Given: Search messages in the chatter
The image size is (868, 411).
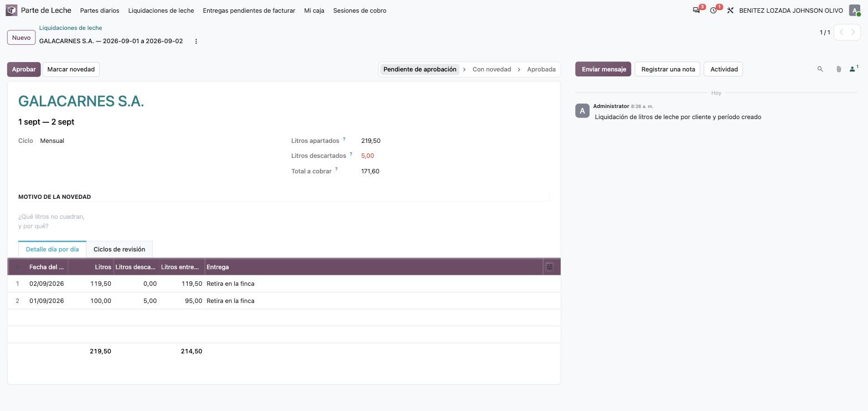Looking at the screenshot, I should pos(820,69).
